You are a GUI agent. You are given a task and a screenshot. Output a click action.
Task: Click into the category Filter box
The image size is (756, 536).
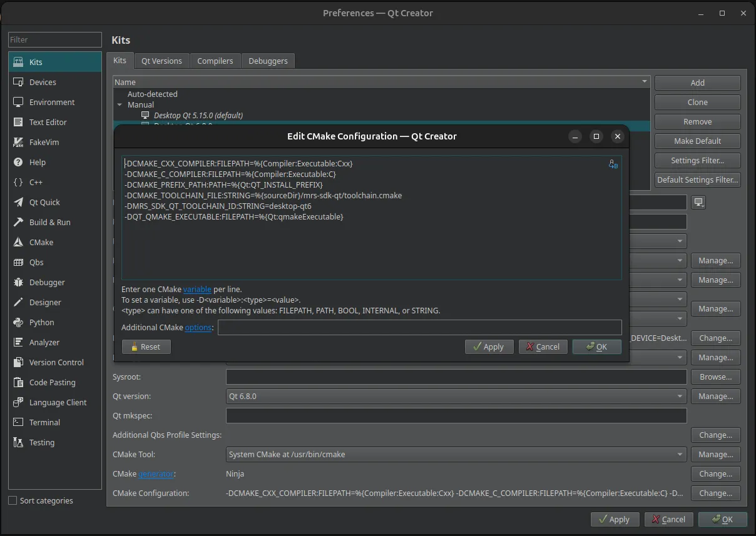(x=55, y=39)
